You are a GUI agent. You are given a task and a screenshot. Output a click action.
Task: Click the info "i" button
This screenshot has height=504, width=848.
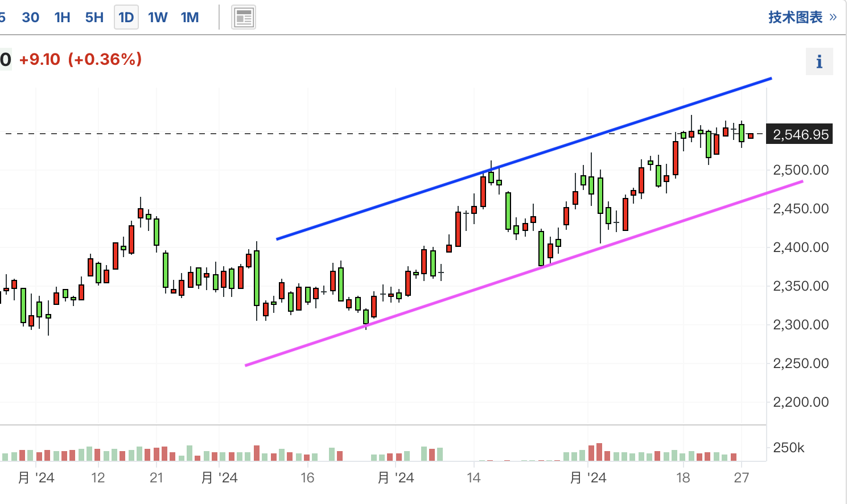[x=820, y=61]
